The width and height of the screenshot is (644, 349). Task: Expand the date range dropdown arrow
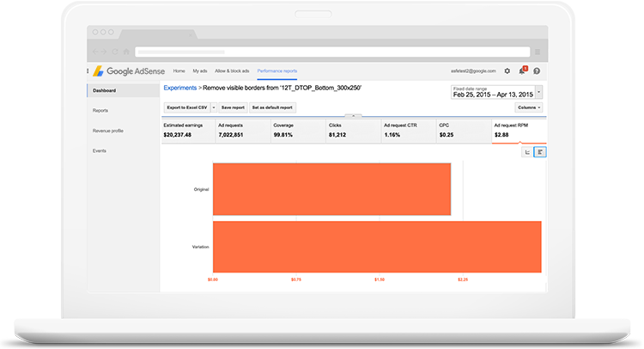click(x=539, y=92)
